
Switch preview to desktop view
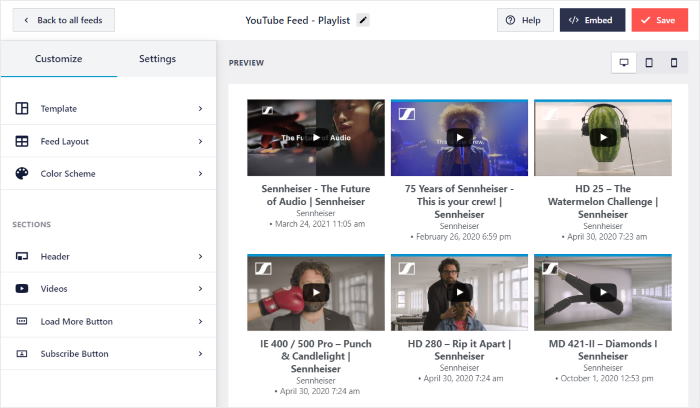(x=624, y=62)
